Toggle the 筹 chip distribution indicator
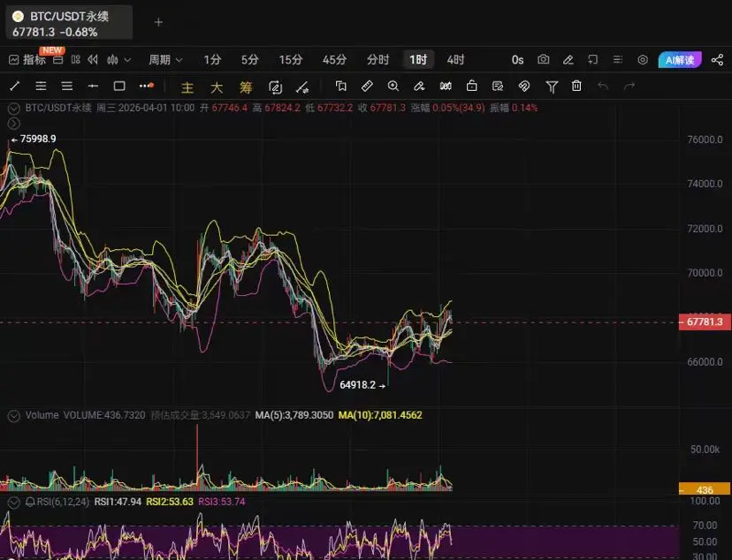 click(246, 87)
